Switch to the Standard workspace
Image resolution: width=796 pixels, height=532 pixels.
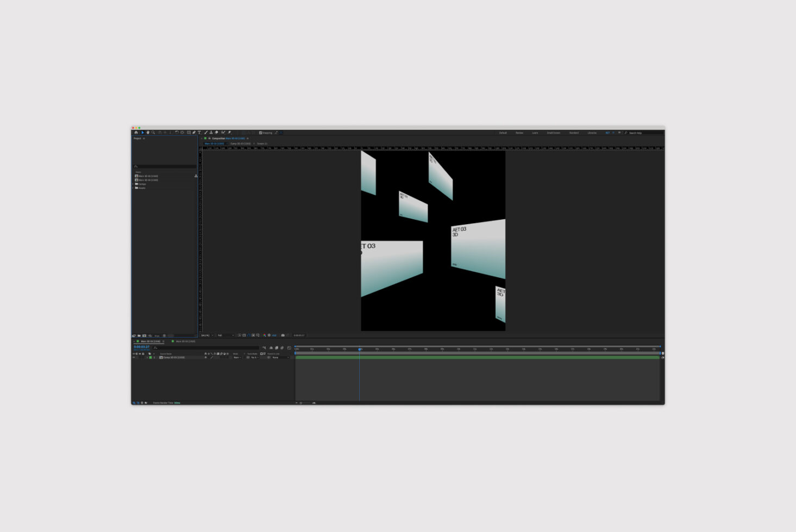pyautogui.click(x=574, y=132)
